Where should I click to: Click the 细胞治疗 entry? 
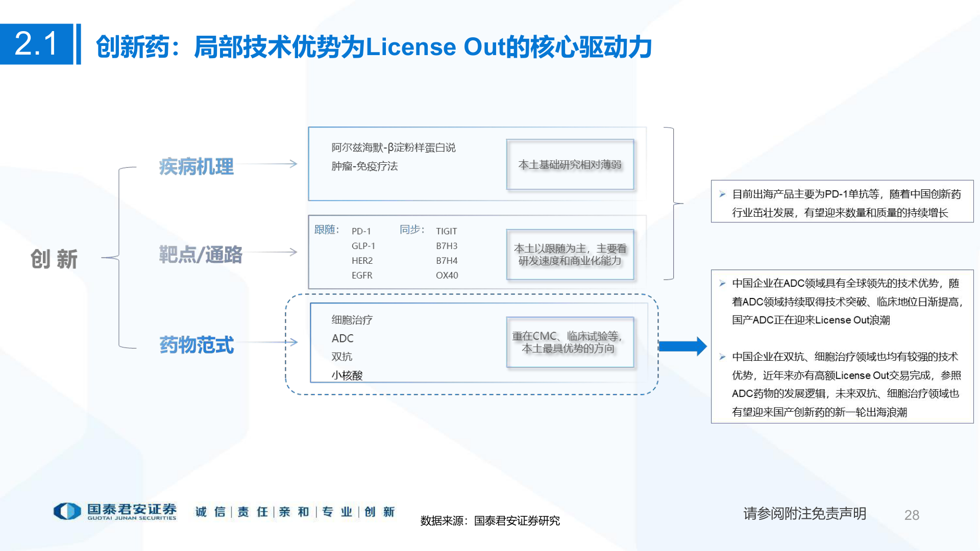(352, 320)
